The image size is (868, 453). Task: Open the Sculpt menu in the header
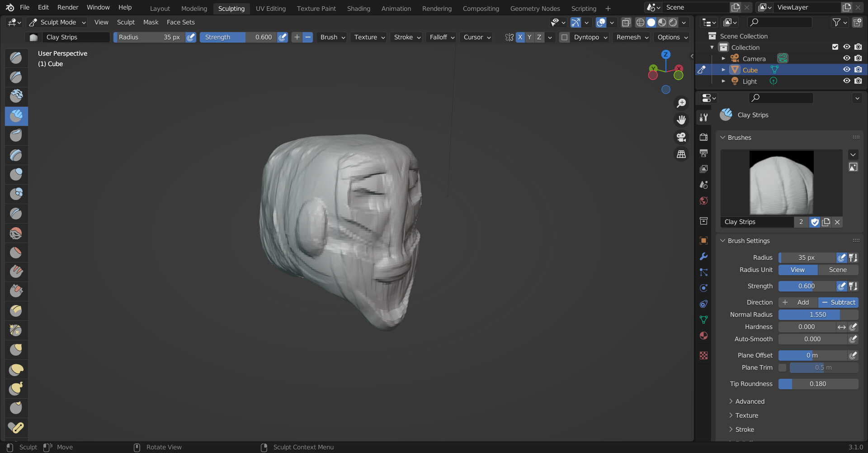126,22
